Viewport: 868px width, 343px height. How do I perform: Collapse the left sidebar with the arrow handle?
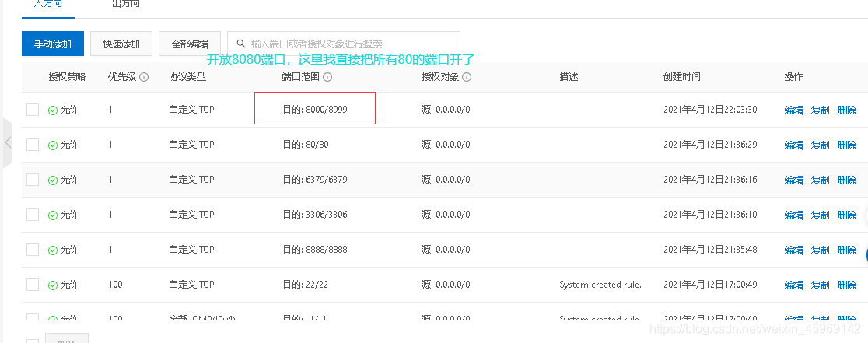pyautogui.click(x=8, y=143)
